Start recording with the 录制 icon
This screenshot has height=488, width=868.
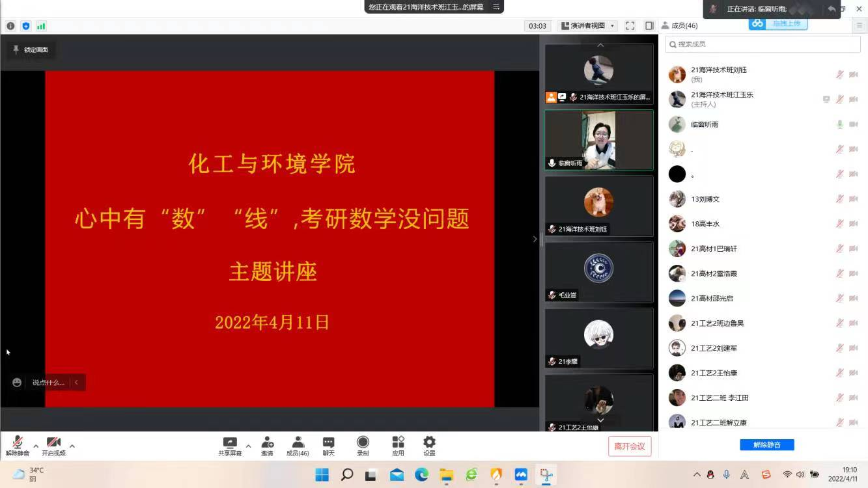(363, 446)
